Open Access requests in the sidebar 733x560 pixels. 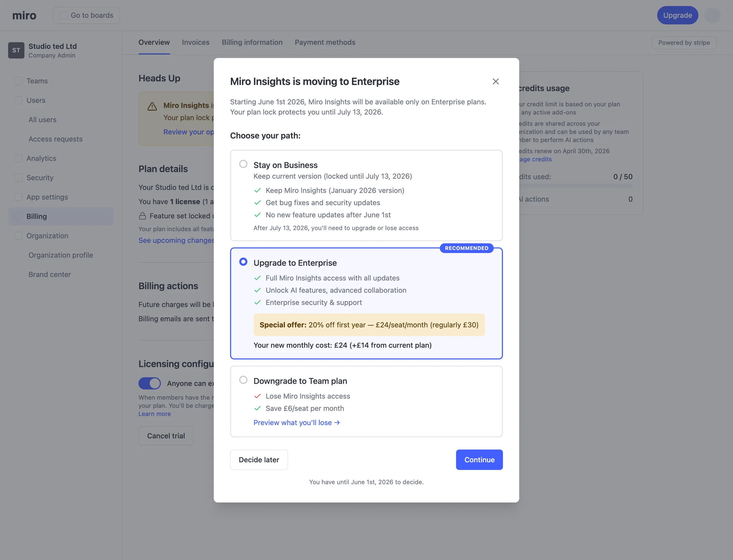[61, 139]
